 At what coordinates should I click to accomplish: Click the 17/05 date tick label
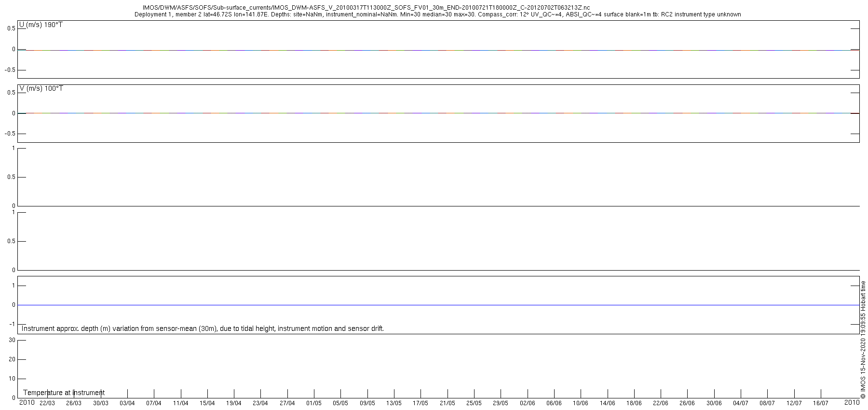[420, 403]
